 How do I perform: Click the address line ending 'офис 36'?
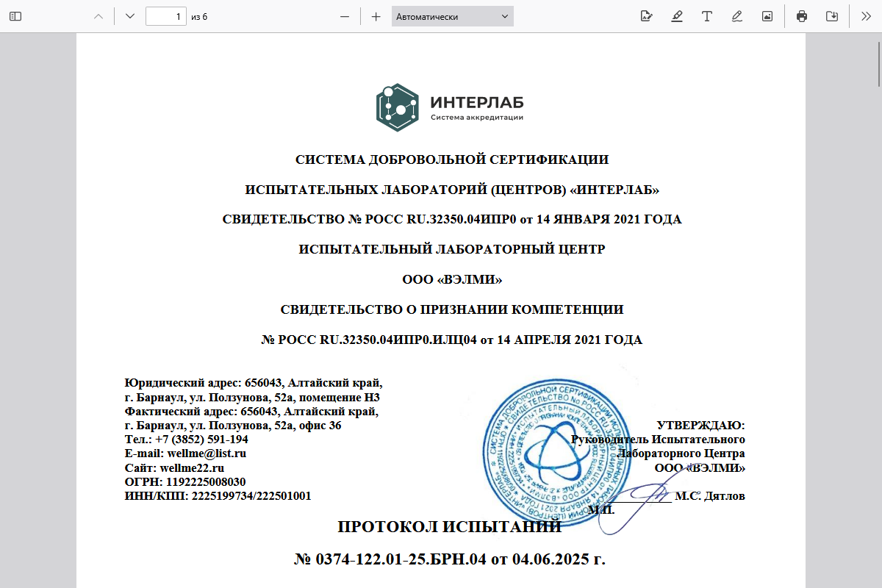pos(233,426)
